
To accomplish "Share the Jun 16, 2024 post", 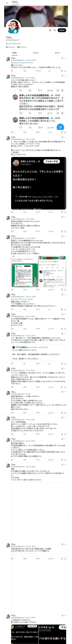I will [65, 289].
